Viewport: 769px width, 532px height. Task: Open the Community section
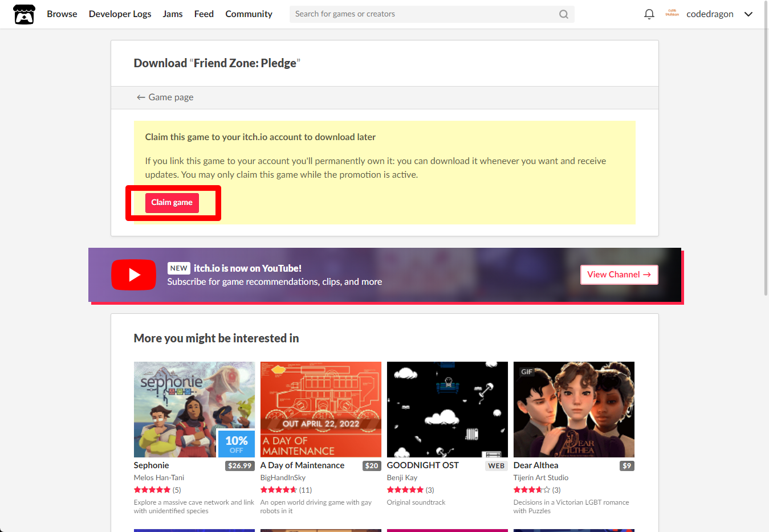point(249,14)
